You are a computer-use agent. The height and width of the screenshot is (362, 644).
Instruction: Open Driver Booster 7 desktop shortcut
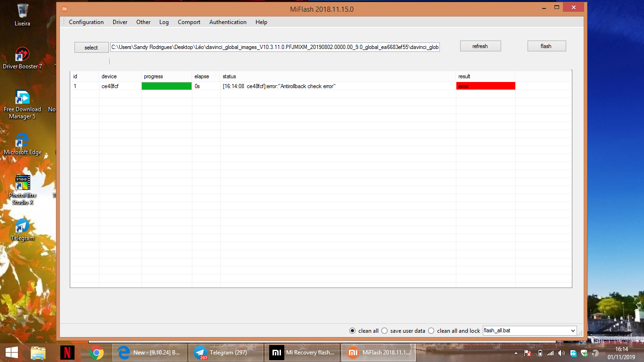tap(22, 55)
